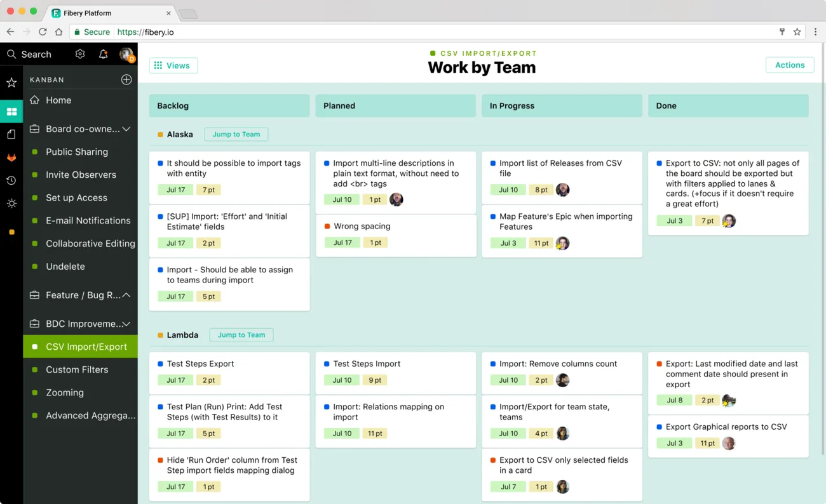Viewport: 826px width, 504px height.
Task: Open the Views selector
Action: pos(173,65)
